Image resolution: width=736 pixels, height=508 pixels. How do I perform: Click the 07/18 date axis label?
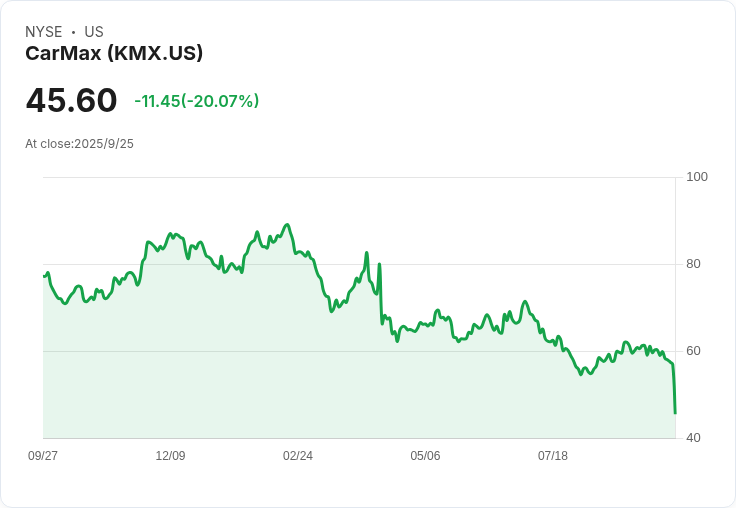click(552, 456)
